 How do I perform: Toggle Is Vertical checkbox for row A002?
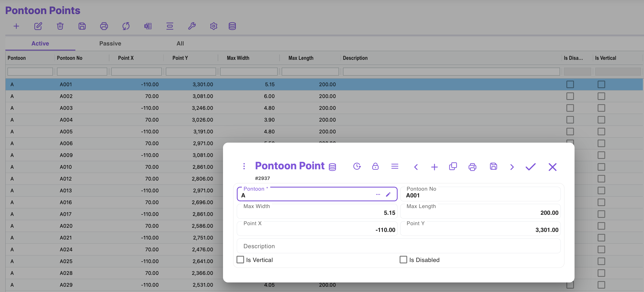click(x=601, y=96)
